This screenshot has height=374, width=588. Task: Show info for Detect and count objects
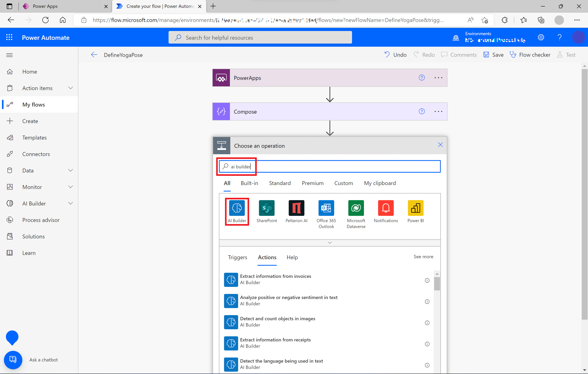coord(427,323)
